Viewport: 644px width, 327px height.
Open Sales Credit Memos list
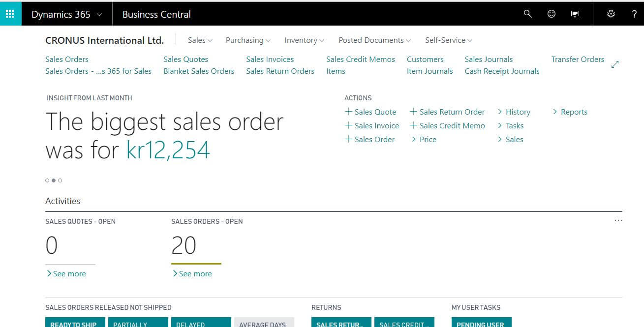pos(361,59)
